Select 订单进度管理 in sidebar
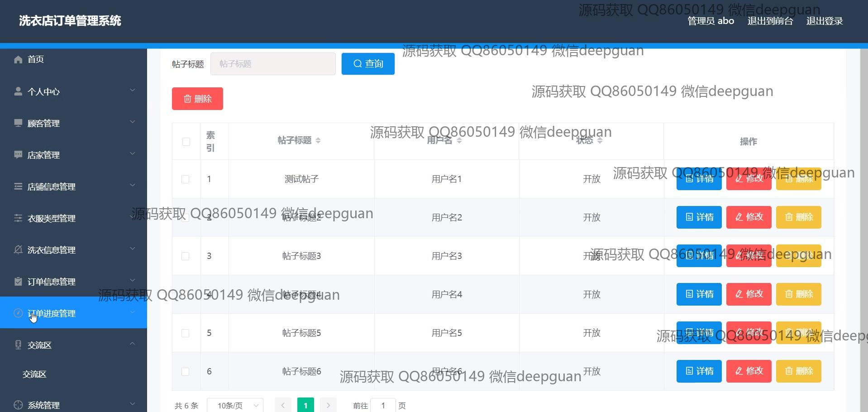This screenshot has width=868, height=412. click(x=73, y=312)
